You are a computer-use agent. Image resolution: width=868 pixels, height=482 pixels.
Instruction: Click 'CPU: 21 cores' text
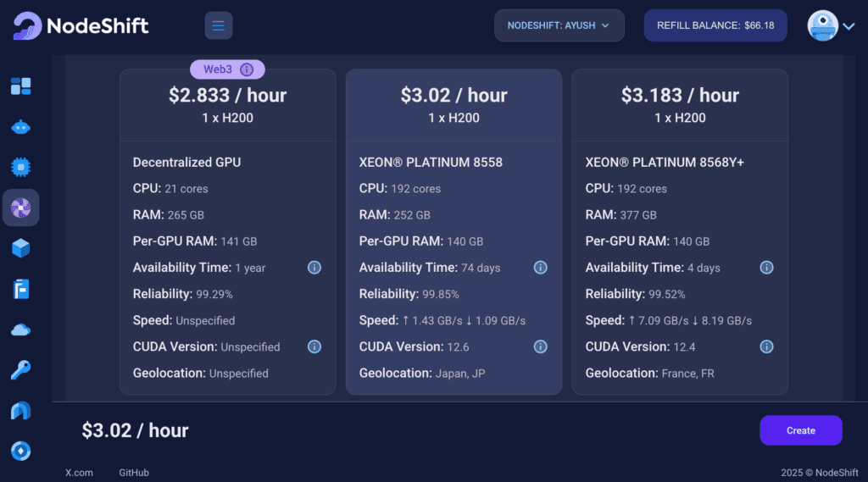click(170, 189)
